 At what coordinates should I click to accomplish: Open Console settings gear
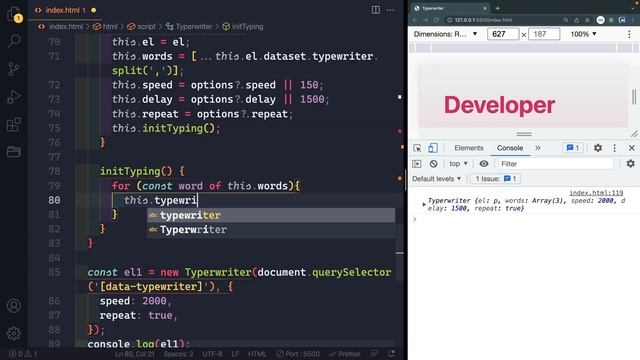[631, 164]
